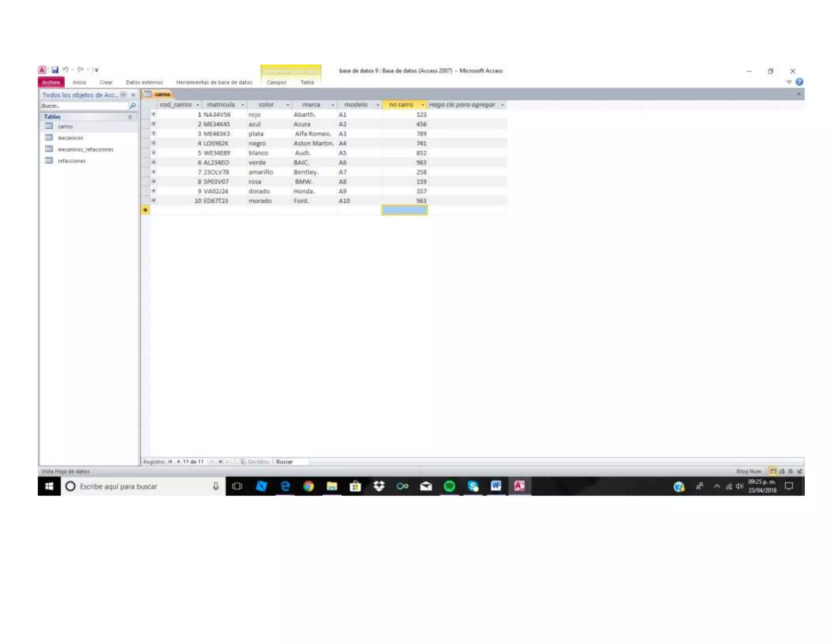Switch to the Crear ribbon tab
This screenshot has height=644, width=834.
[106, 82]
